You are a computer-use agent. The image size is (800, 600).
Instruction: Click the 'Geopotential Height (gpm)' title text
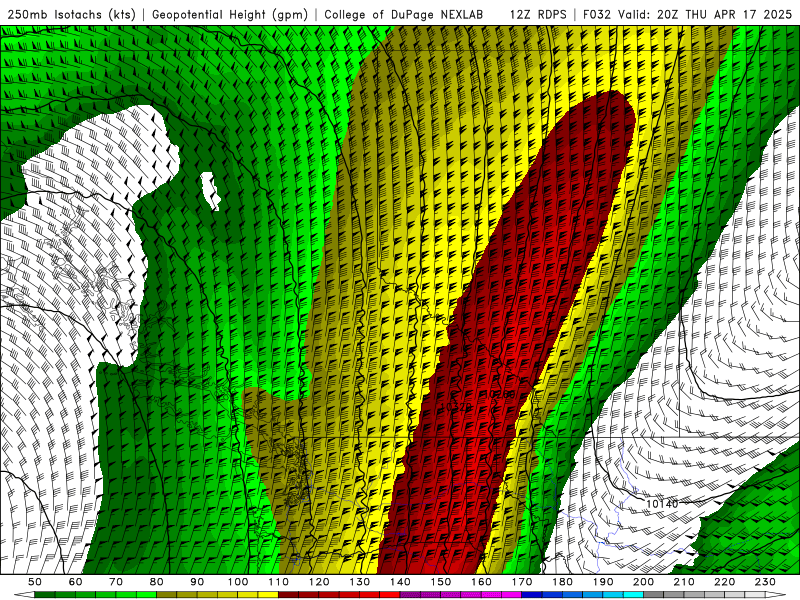coord(230,15)
